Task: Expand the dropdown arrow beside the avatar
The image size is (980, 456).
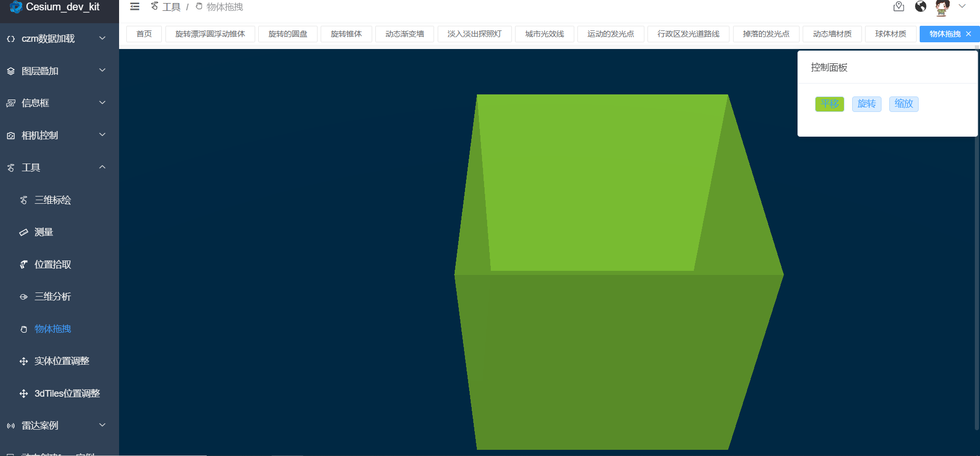Action: [x=962, y=6]
